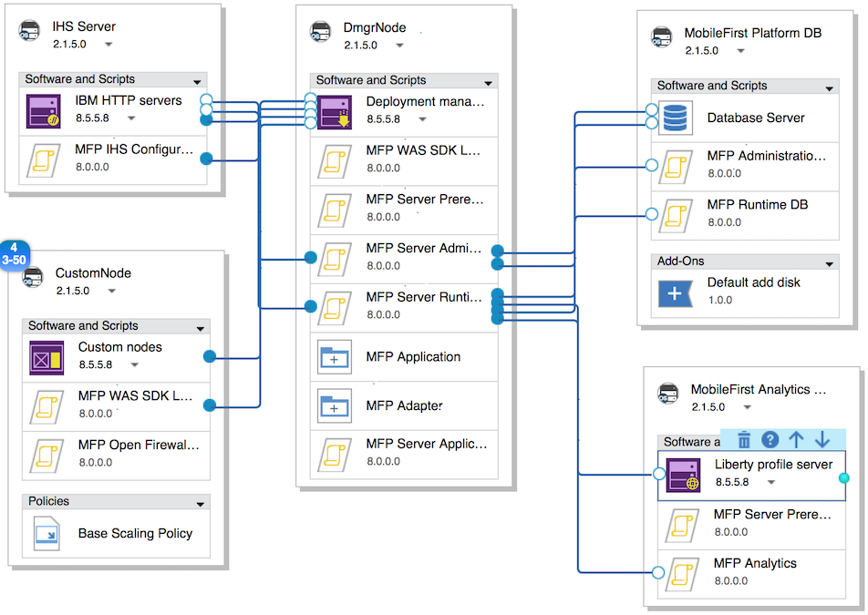Click Liberty profile server cyan connector dot
The image size is (868, 615).
click(x=844, y=477)
